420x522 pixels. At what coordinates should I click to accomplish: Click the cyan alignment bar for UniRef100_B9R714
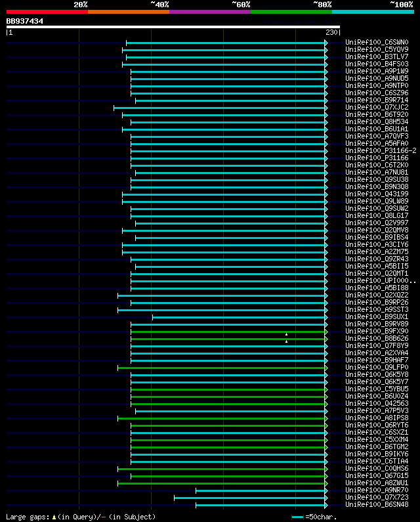point(230,101)
